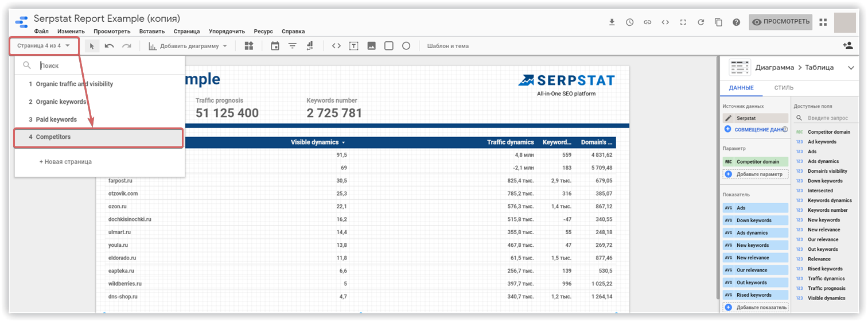Insert a text box
The width and height of the screenshot is (868, 322).
pyautogui.click(x=354, y=46)
